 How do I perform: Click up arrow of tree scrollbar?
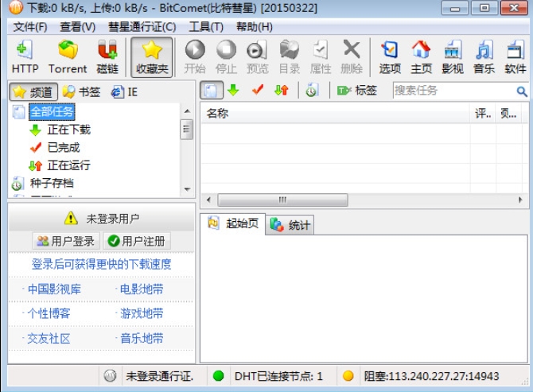187,111
